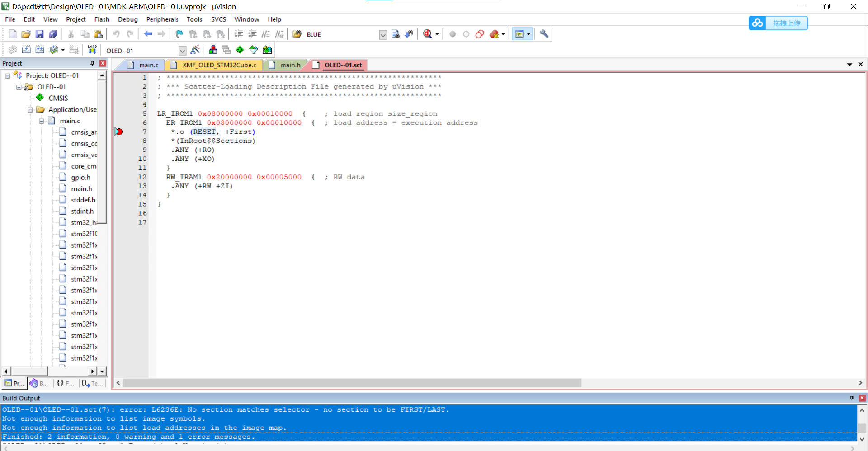Click the Cut scissors icon
The width and height of the screenshot is (868, 451).
pyautogui.click(x=71, y=34)
